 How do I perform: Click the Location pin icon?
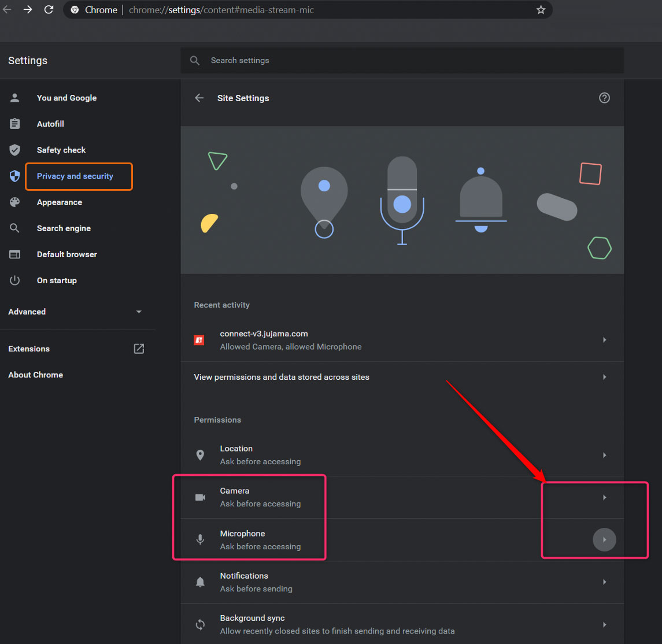click(x=200, y=455)
